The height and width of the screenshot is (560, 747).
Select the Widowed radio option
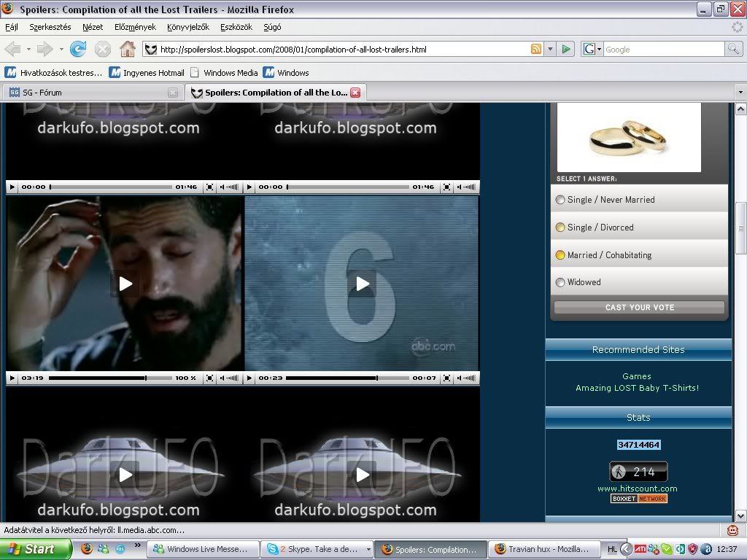coord(560,282)
